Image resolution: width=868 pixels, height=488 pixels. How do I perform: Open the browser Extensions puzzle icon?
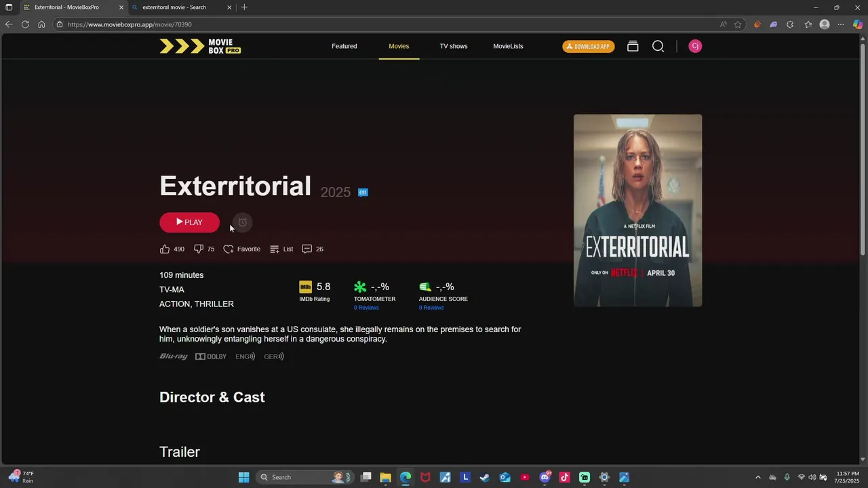pos(790,24)
